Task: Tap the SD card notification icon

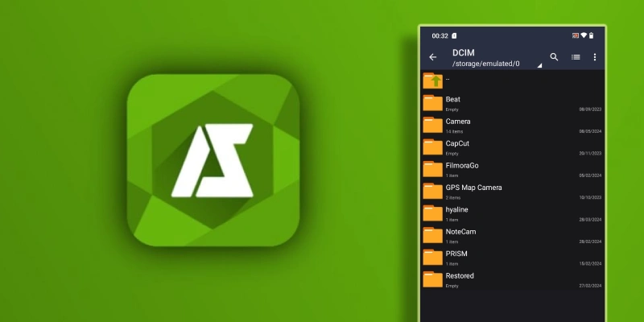Action: [454, 35]
